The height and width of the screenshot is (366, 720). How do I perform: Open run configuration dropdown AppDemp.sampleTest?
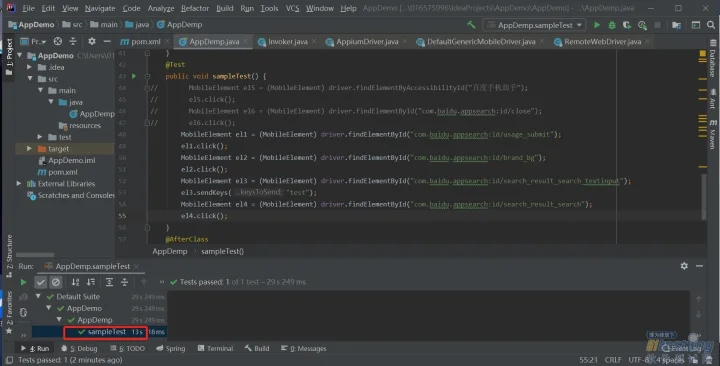(x=535, y=25)
